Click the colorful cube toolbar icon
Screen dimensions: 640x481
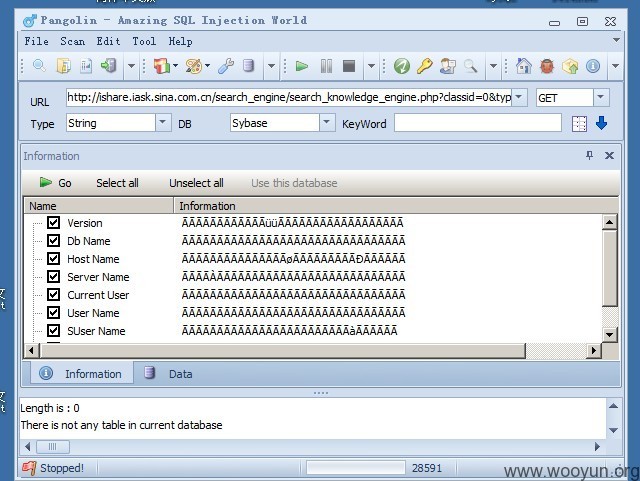(162, 66)
